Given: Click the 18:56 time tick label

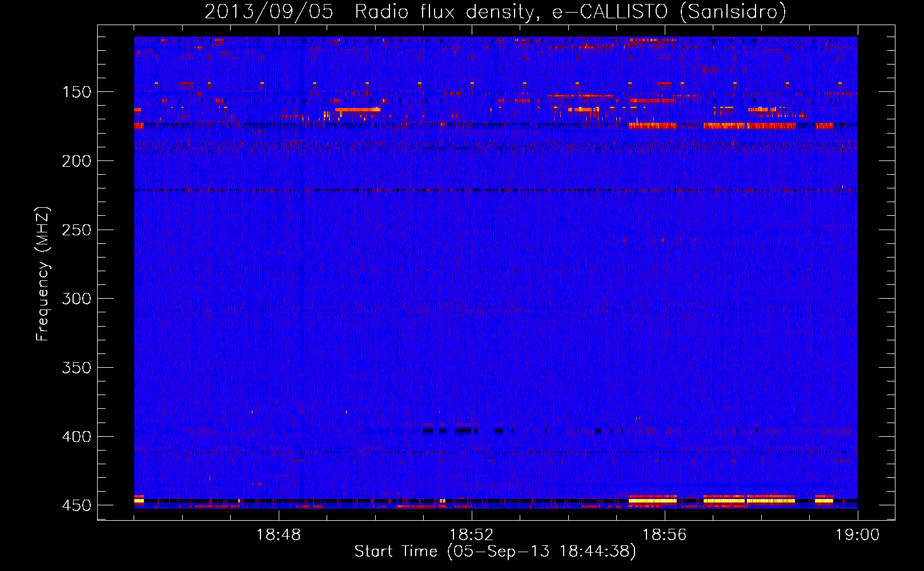Looking at the screenshot, I should tap(665, 535).
